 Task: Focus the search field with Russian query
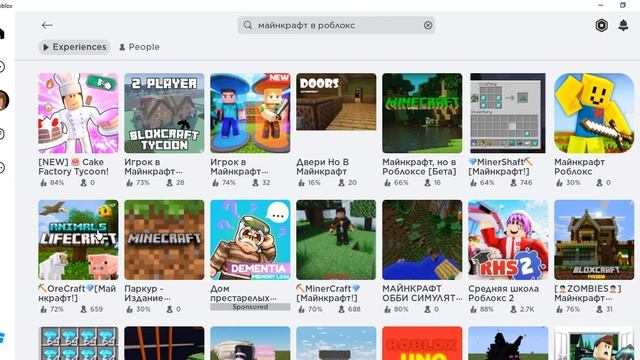(x=336, y=25)
